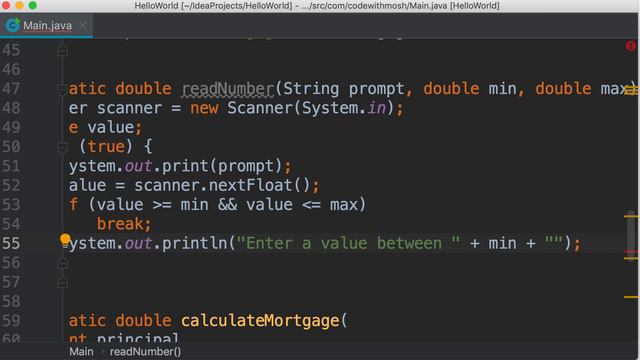Click the calculateMortgage method name
The image size is (640, 360).
point(260,320)
